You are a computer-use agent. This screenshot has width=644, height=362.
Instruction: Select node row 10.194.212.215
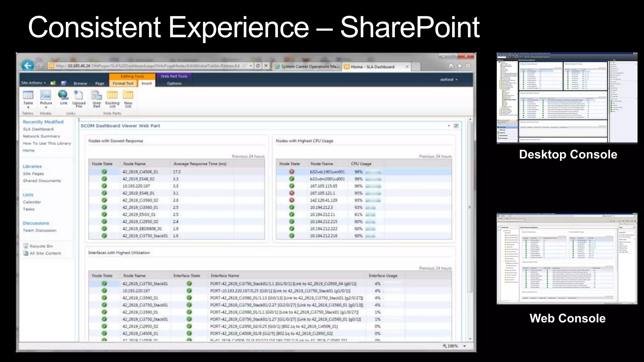[364, 222]
